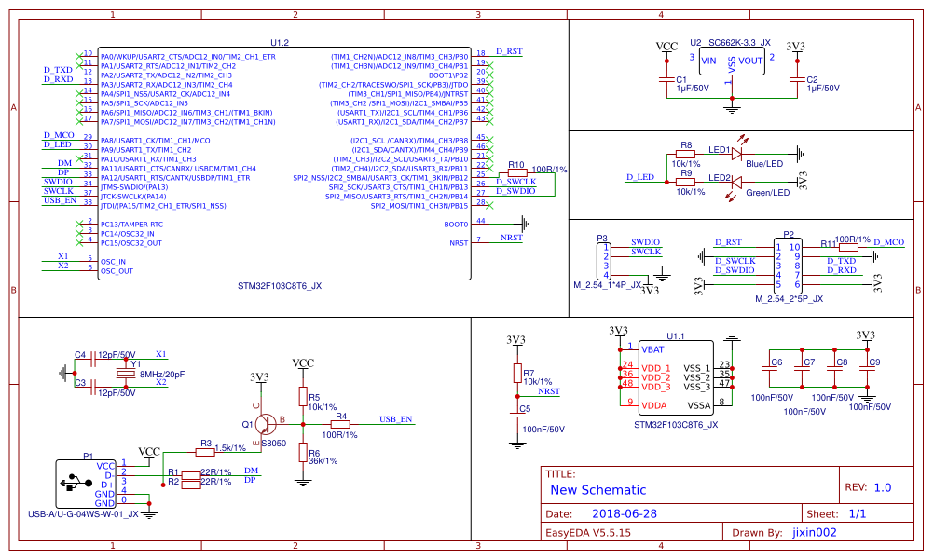Screen dimensions: 934x560
Task: Click the Sheet value 1/1
Action: coord(858,513)
